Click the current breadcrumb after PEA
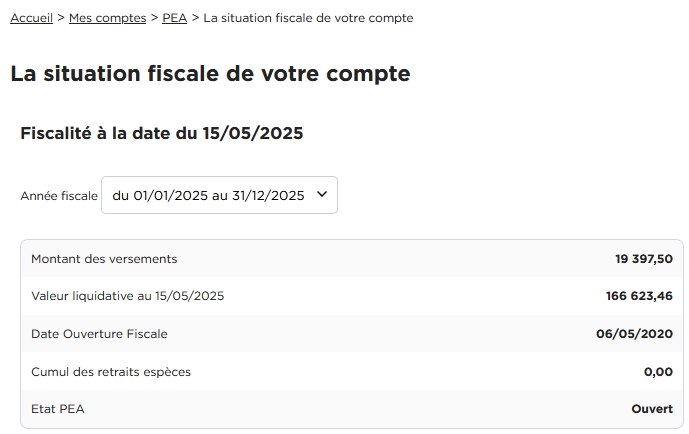Screen dimensions: 689x434 (x=308, y=18)
